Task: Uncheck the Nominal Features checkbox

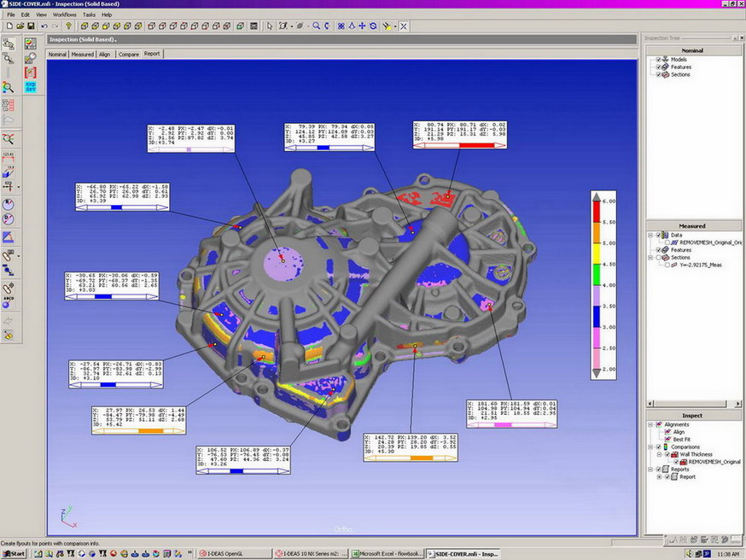Action: 658,67
